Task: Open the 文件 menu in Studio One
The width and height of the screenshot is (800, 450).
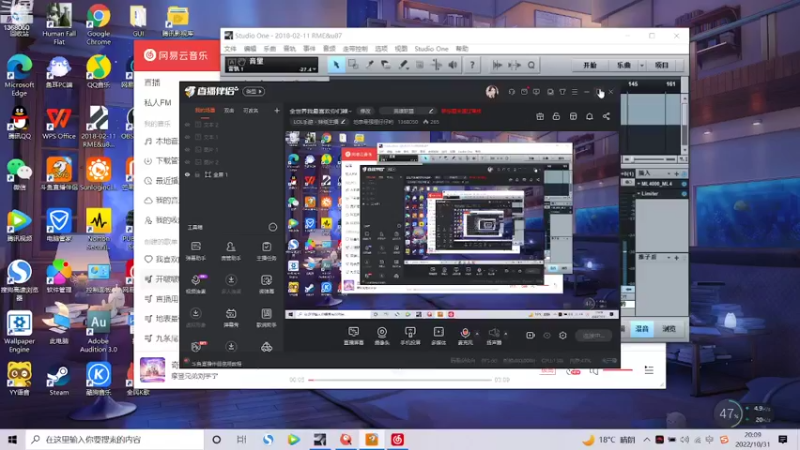Action: click(x=230, y=48)
